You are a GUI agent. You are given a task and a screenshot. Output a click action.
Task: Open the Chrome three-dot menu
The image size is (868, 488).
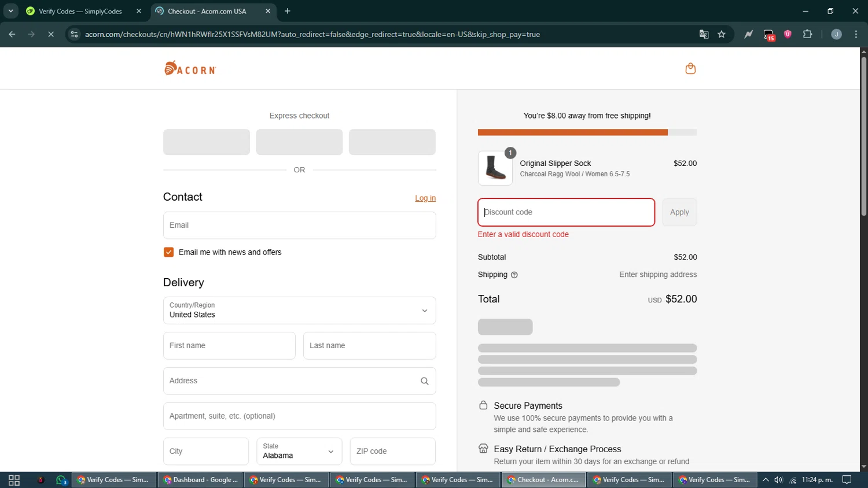coord(856,35)
